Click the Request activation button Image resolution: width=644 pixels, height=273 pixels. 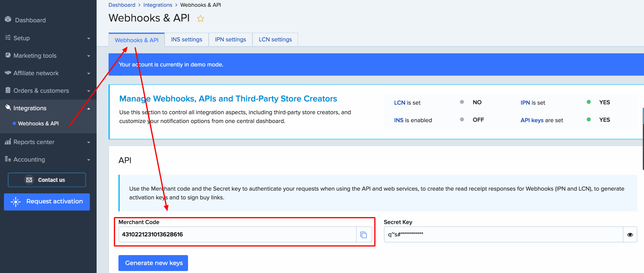(x=47, y=202)
